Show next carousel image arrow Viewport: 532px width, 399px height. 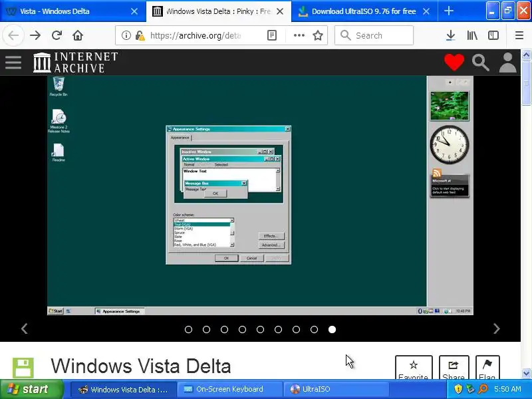coord(496,329)
